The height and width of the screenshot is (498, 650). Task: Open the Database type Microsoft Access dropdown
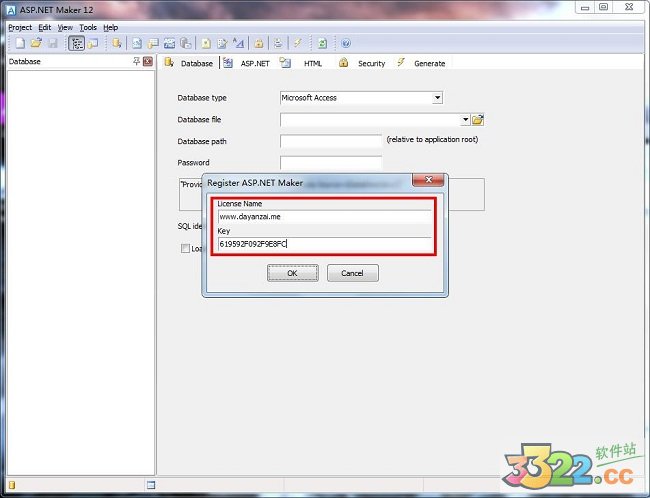[x=437, y=98]
